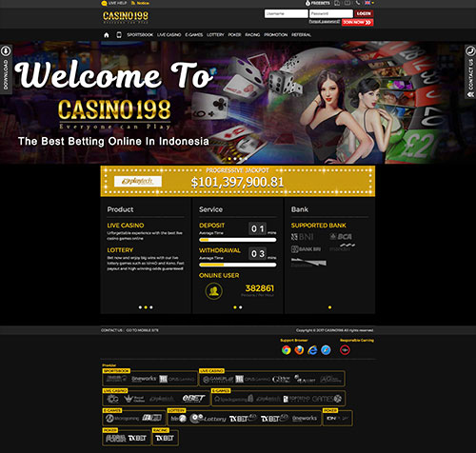476x453 pixels.
Task: Focus the Password input field
Action: coord(331,13)
